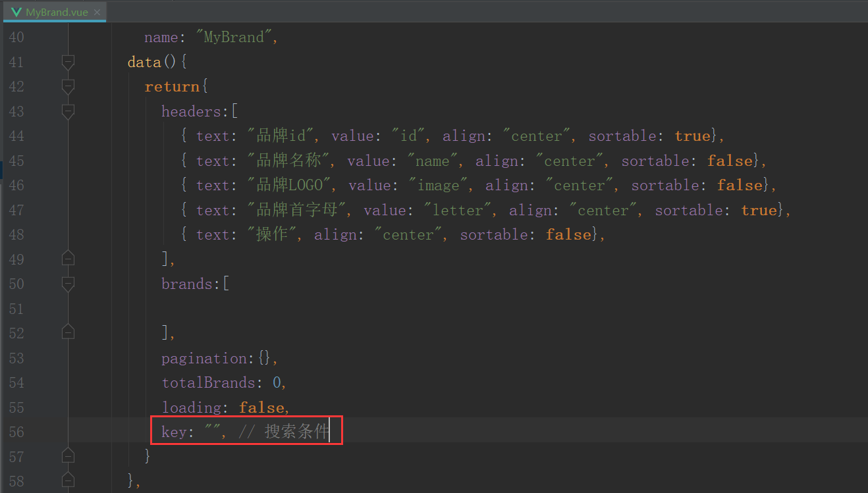Screen dimensions: 868x493
Task: Click the "id" value string on line 44
Action: pyautogui.click(x=408, y=136)
